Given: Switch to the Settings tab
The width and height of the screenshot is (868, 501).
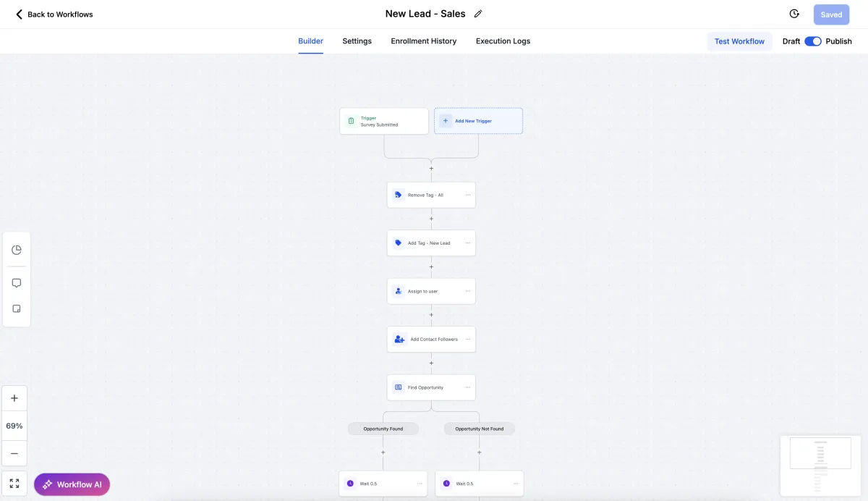Looking at the screenshot, I should pos(357,41).
